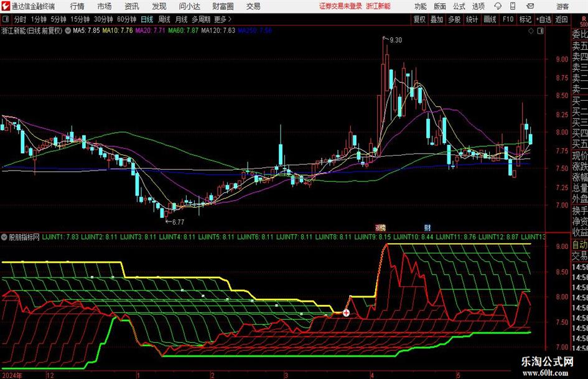This screenshot has width=588, height=379.
Task: Open the customer service headset icon
Action: (498, 6)
